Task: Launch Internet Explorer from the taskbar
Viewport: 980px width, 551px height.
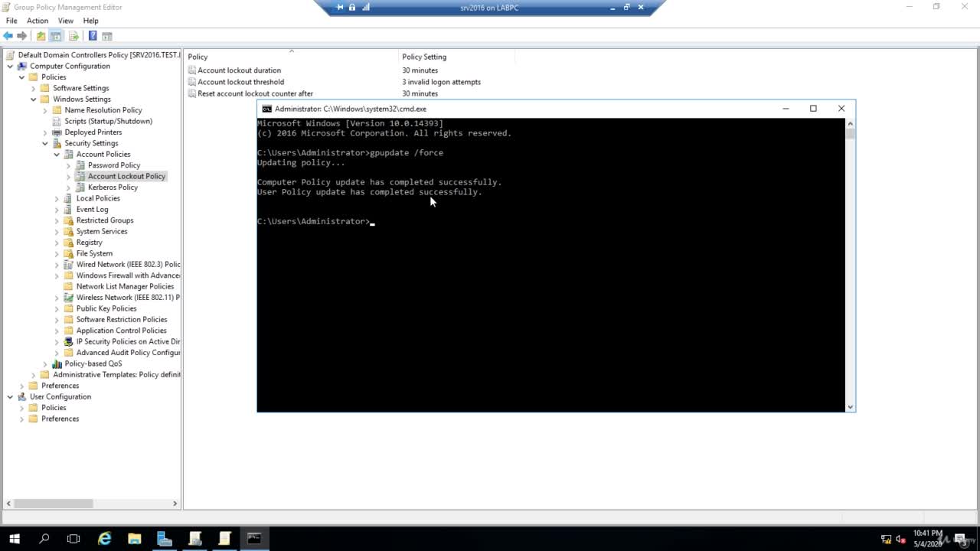Action: [x=105, y=539]
